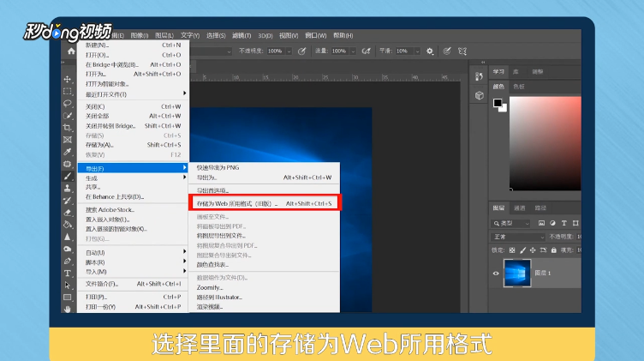The height and width of the screenshot is (361, 644).
Task: Open symmetry paint butterfly options
Action: [462, 51]
